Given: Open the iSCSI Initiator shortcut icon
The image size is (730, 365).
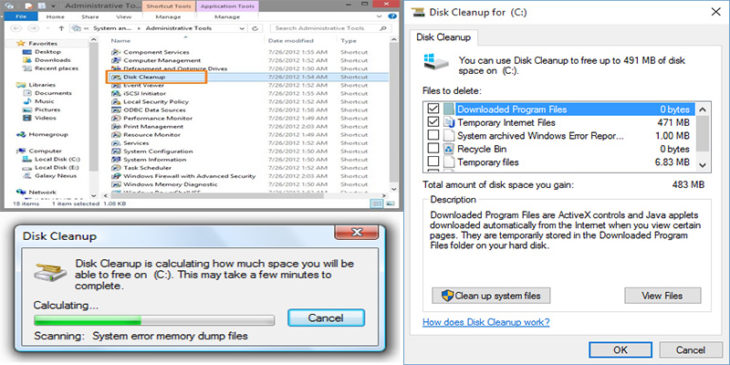Looking at the screenshot, I should click(x=116, y=94).
